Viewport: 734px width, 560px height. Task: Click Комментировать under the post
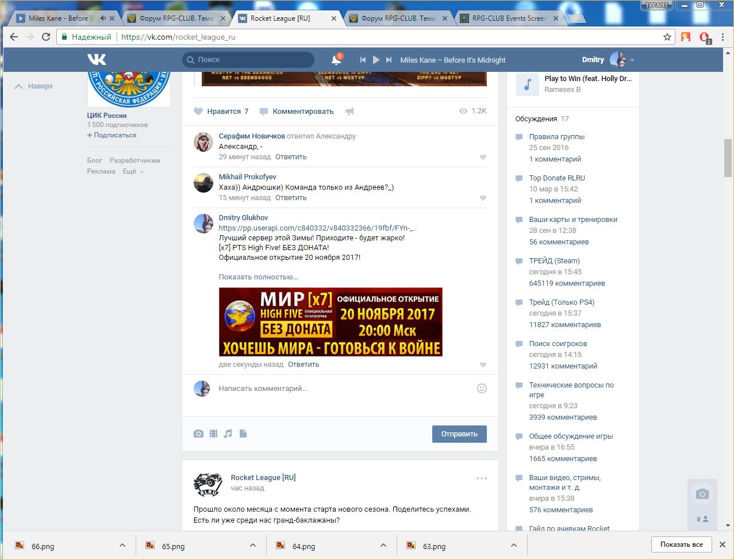coord(297,112)
